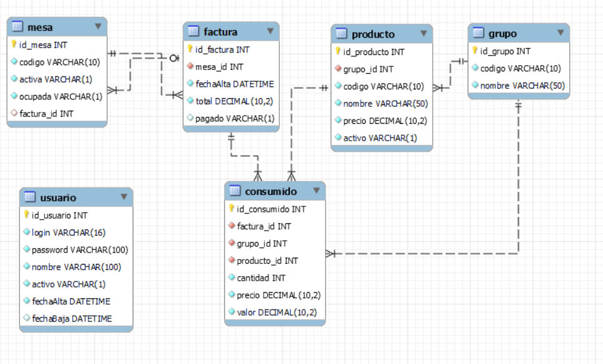The image size is (603, 364).
Task: Click the mesa_id foreign key diamond
Action: (x=190, y=67)
